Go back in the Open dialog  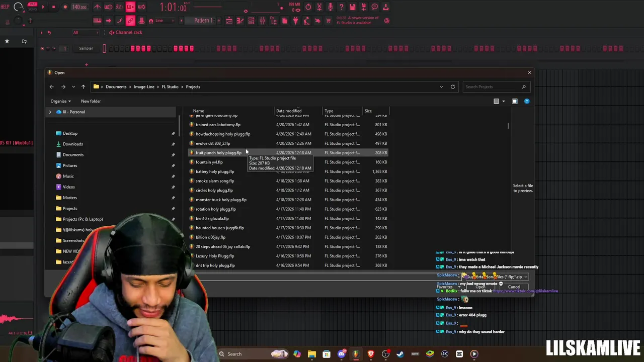click(x=51, y=86)
